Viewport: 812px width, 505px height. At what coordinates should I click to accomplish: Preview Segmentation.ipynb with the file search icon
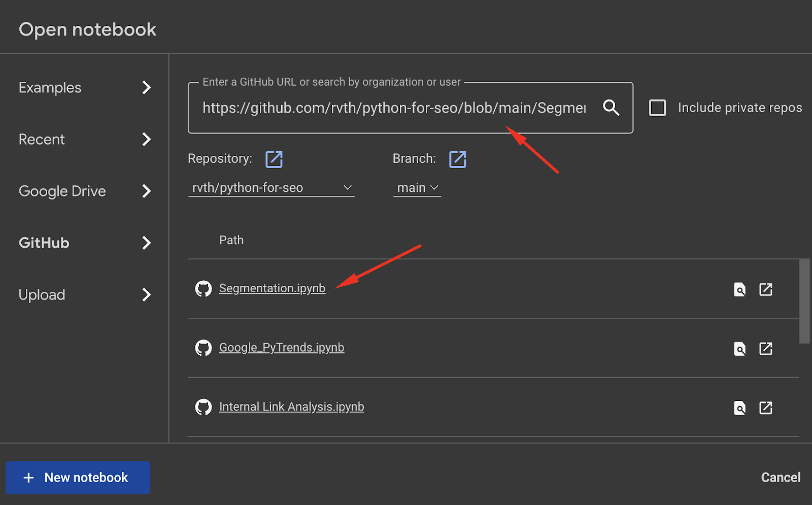[x=740, y=290]
